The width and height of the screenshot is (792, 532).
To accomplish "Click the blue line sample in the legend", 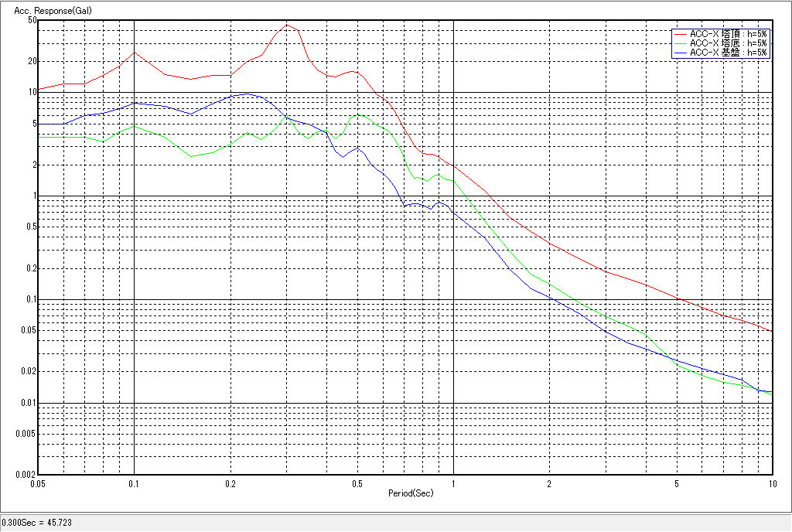I will tap(680, 53).
